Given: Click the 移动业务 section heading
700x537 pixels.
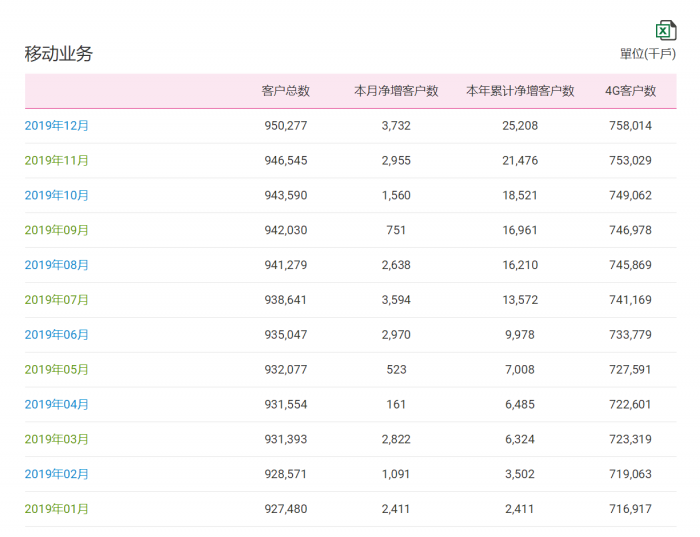Looking at the screenshot, I should click(x=59, y=54).
